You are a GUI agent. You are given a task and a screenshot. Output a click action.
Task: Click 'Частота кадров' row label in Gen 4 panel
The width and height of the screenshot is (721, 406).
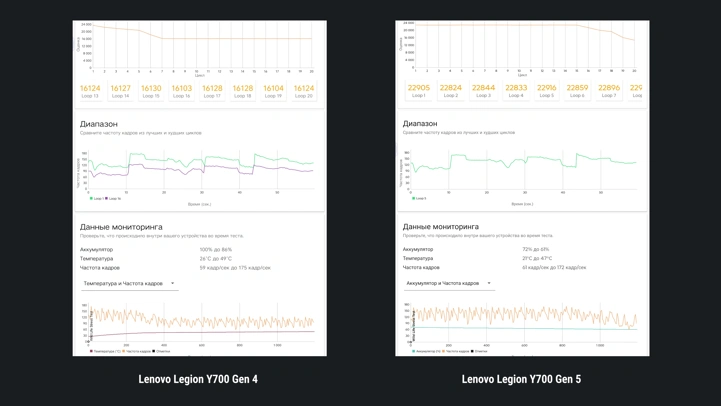tap(100, 268)
